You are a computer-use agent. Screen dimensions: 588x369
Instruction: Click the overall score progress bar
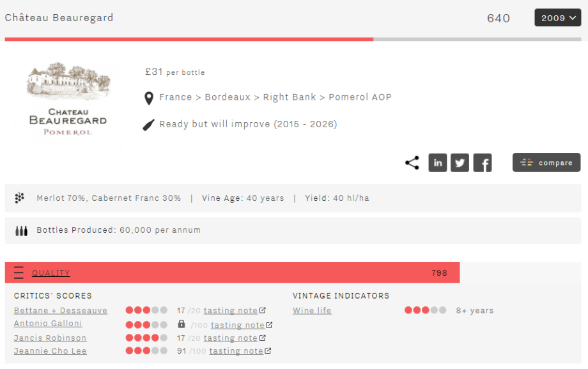pyautogui.click(x=293, y=39)
